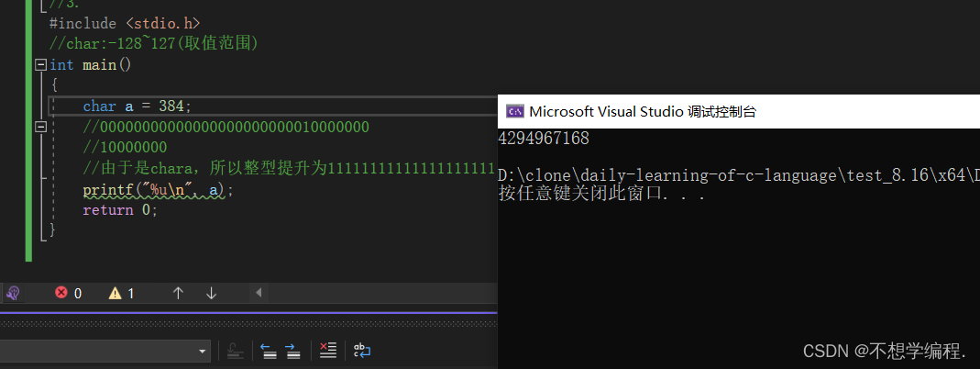The image size is (980, 369).
Task: Click the printf("%u\n", a) line
Action: [158, 189]
